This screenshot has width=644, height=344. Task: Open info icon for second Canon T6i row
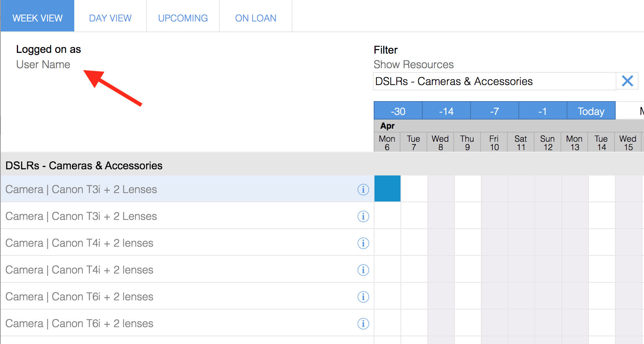point(363,323)
